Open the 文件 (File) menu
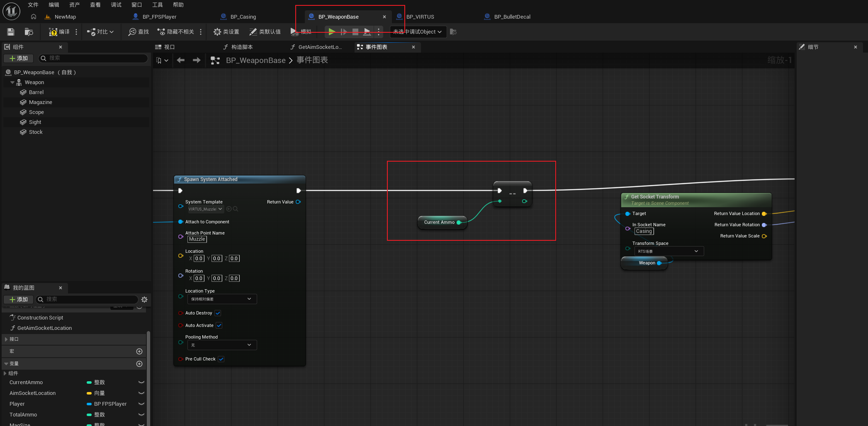This screenshot has width=868, height=426. pyautogui.click(x=33, y=5)
